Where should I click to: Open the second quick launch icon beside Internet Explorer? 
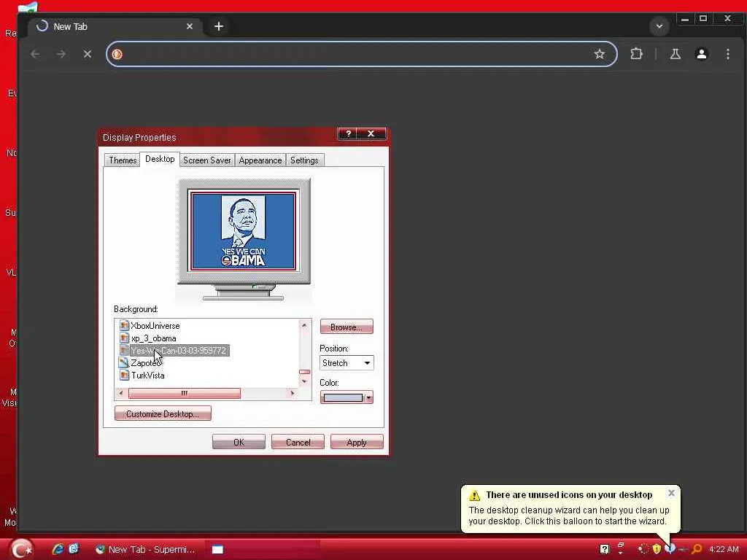point(74,549)
